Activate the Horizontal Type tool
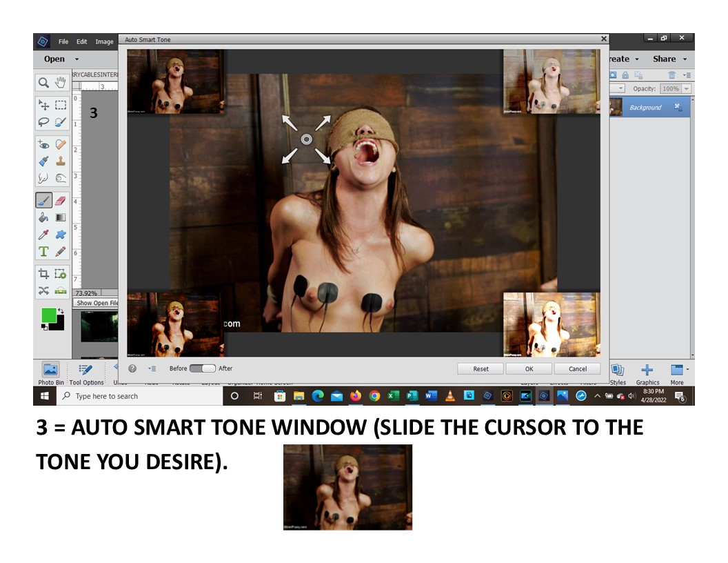The width and height of the screenshot is (728, 563). [43, 252]
